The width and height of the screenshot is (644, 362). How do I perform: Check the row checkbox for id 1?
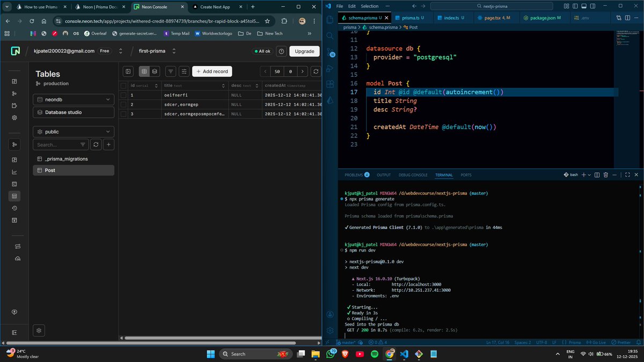[x=123, y=95]
